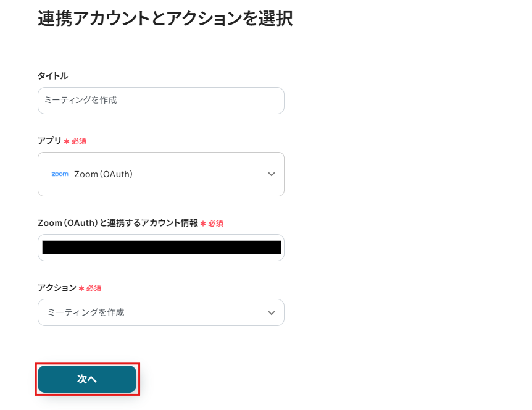Image resolution: width=532 pixels, height=410 pixels.
Task: Click the アプリ field label
Action: (49, 141)
